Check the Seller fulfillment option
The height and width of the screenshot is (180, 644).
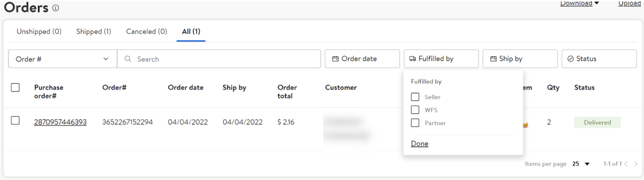(415, 97)
